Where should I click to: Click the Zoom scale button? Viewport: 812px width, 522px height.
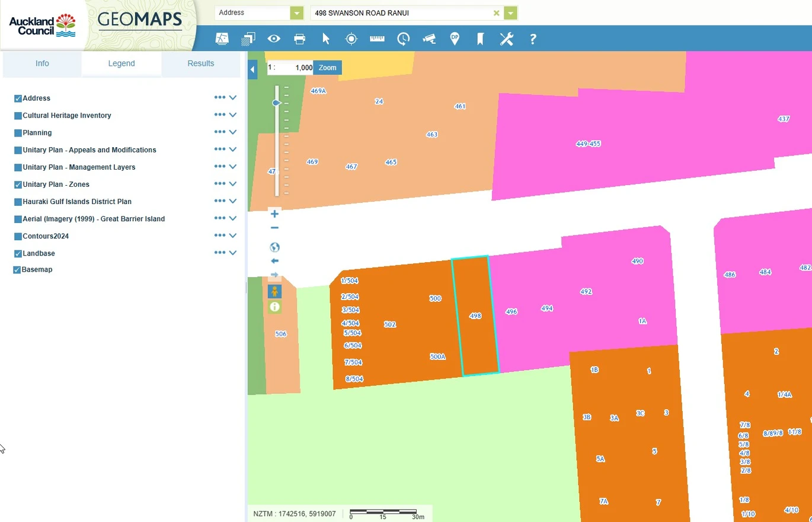coord(328,68)
